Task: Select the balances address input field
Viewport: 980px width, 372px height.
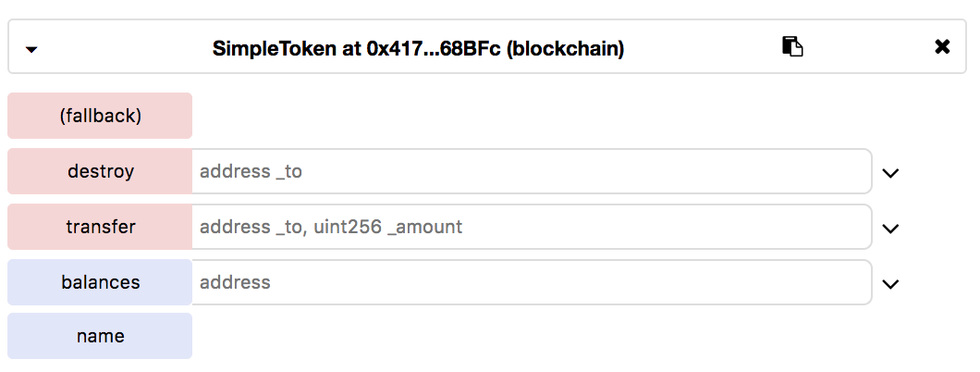Action: point(531,282)
